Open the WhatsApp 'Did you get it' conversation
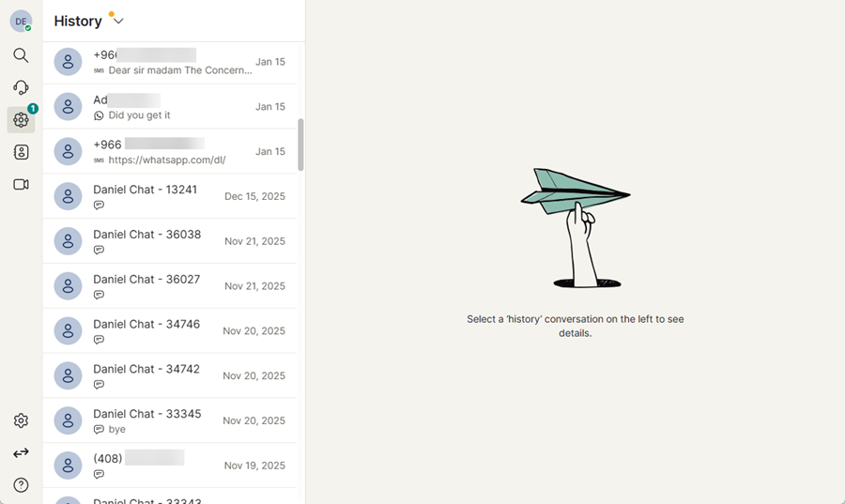This screenshot has width=845, height=504. pos(174,107)
